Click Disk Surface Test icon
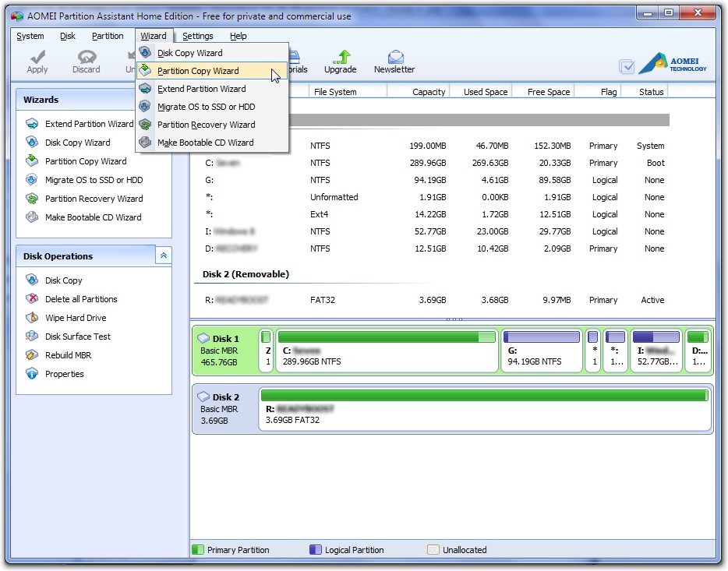The height and width of the screenshot is (571, 728). click(32, 336)
